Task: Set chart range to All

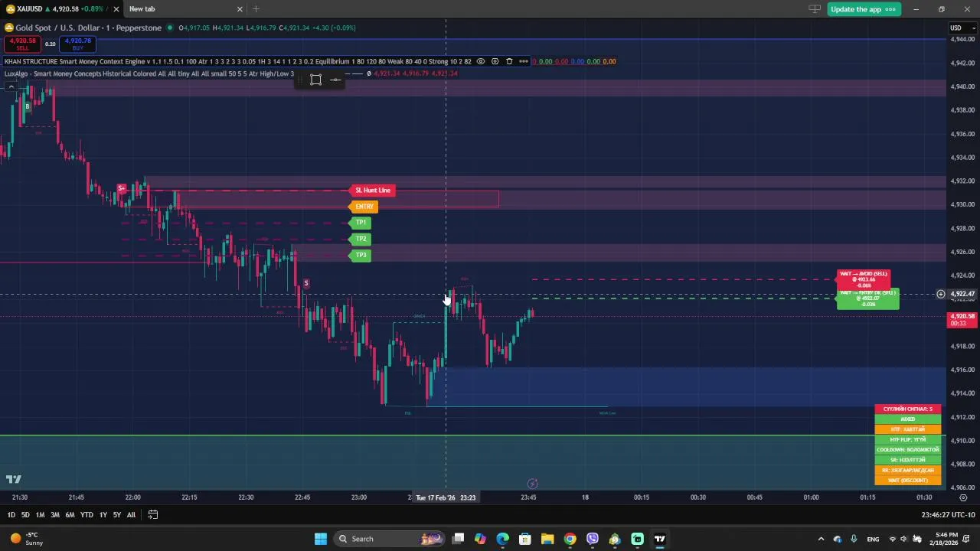Action: [x=131, y=515]
